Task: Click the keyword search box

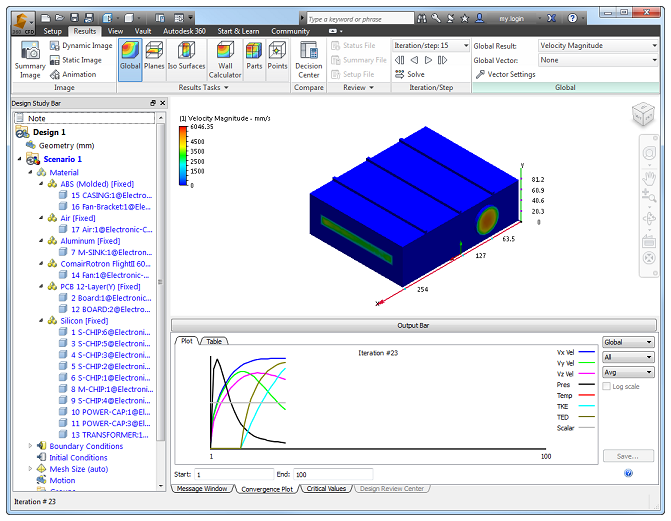Action: (x=360, y=19)
